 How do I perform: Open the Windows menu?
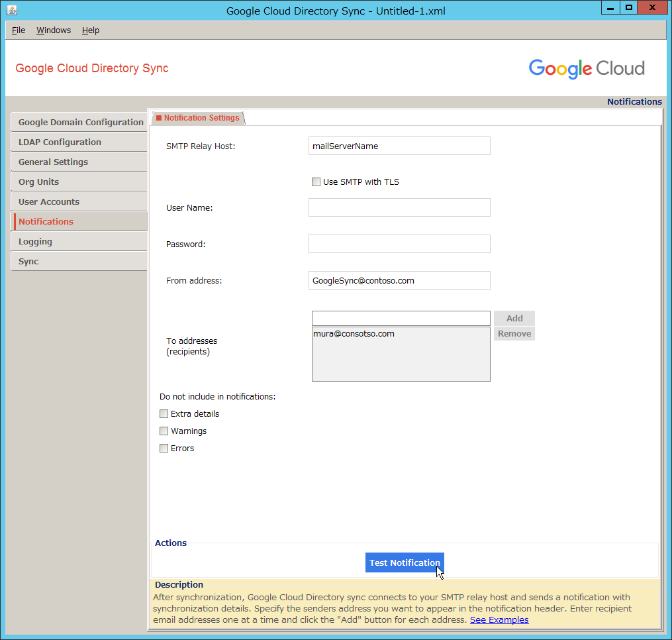tap(54, 30)
